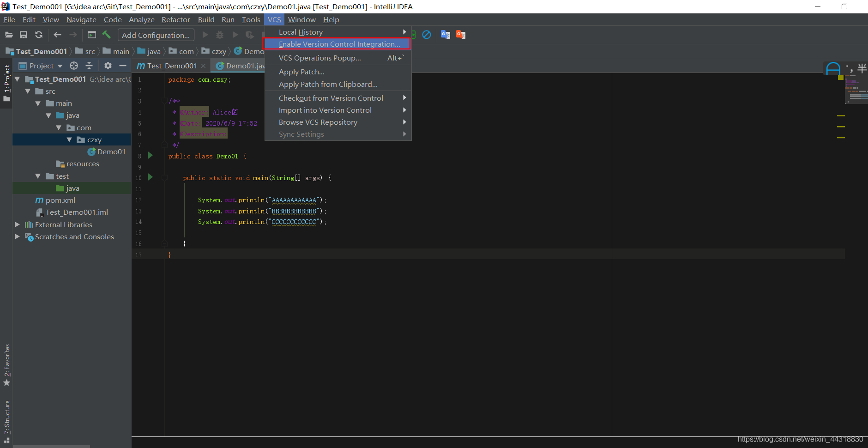The width and height of the screenshot is (868, 448).
Task: Click the run gutter arrow beside class Demo01
Action: 150,156
